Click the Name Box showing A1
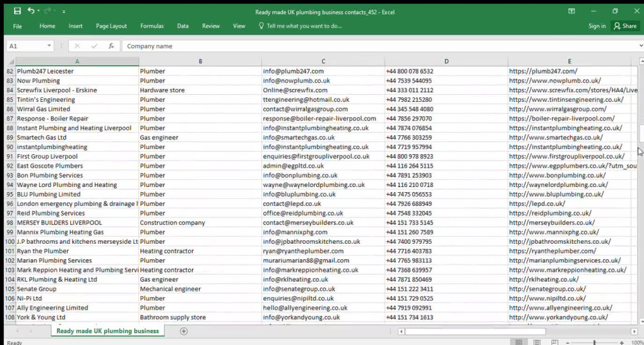The height and width of the screenshot is (345, 644). pyautogui.click(x=26, y=46)
